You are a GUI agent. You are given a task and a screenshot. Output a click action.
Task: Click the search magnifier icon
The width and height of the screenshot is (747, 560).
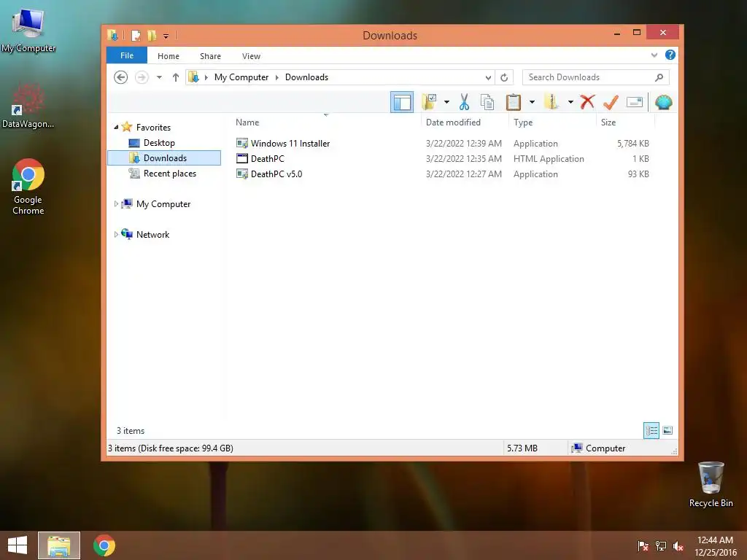click(x=659, y=77)
